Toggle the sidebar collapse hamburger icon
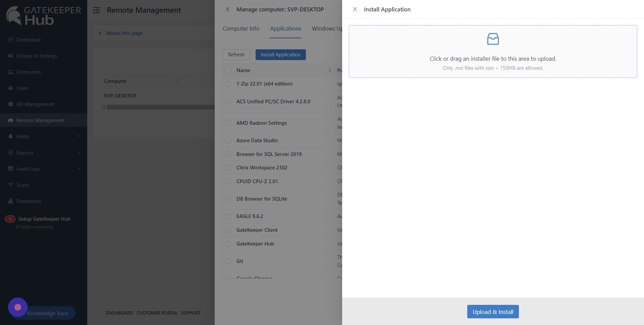The height and width of the screenshot is (325, 644). click(x=97, y=10)
